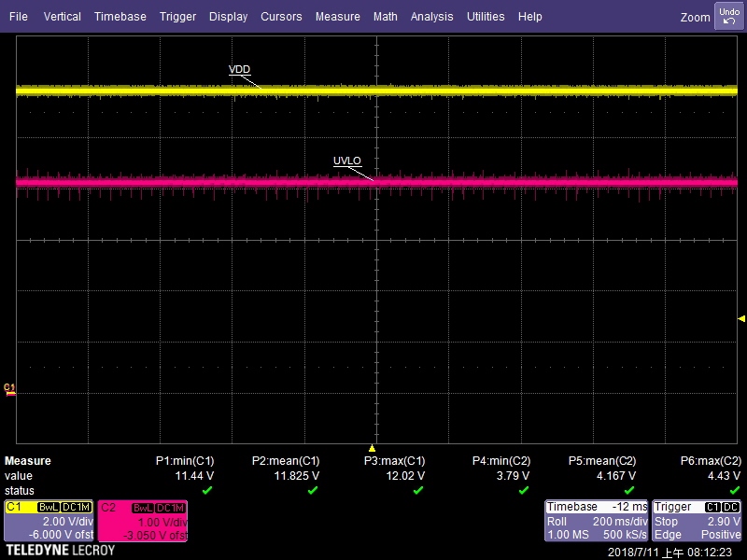This screenshot has height=560, width=747.
Task: Open the C2 channel descriptor box
Action: tap(143, 521)
